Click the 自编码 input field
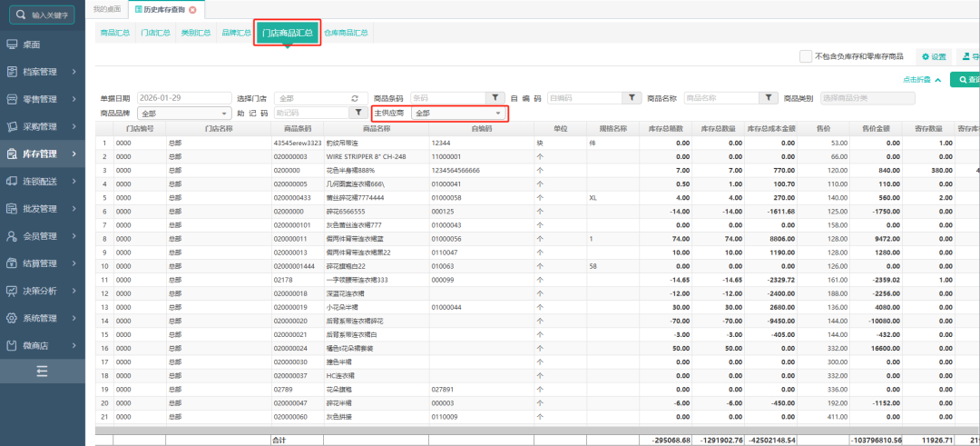The height and width of the screenshot is (446, 980). (x=584, y=98)
